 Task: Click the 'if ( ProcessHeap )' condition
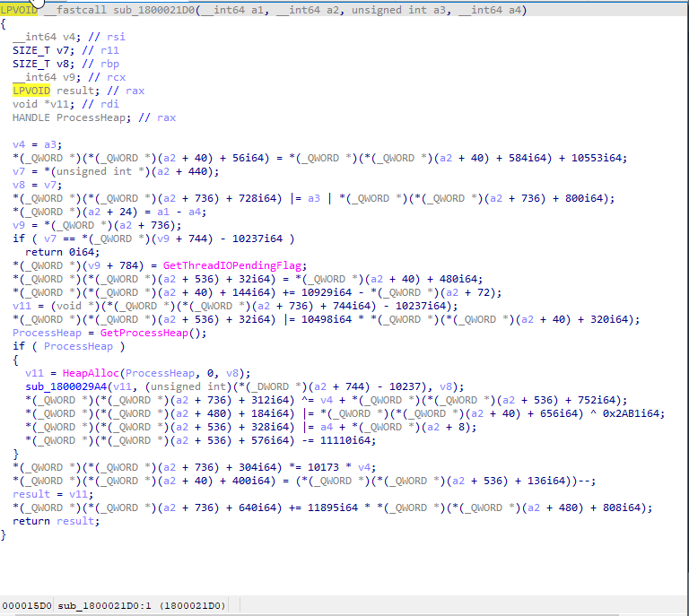point(68,346)
